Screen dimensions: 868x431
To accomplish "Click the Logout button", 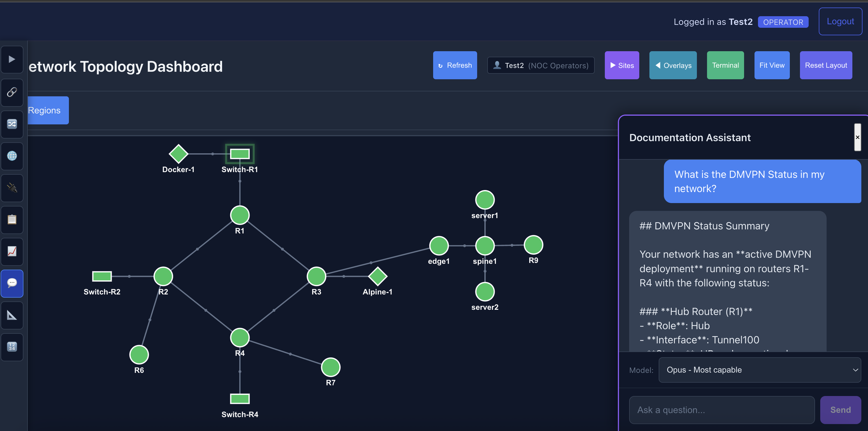I will pos(840,21).
